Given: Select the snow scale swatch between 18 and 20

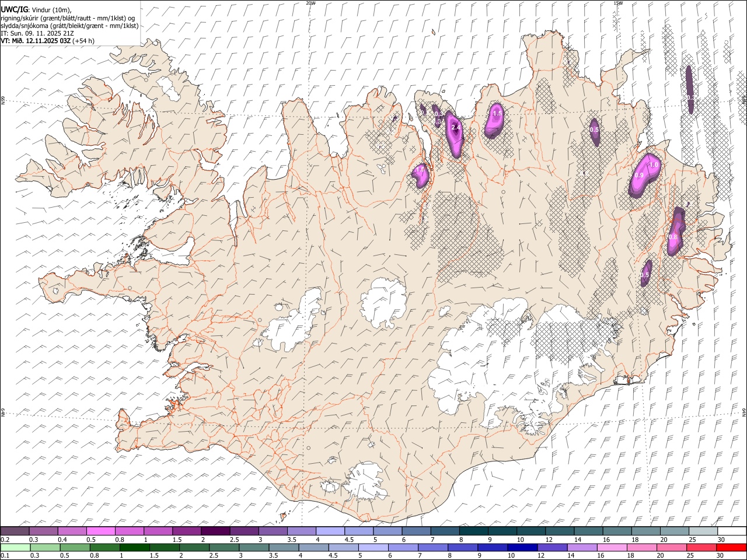Looking at the screenshot, I should coord(645,531).
